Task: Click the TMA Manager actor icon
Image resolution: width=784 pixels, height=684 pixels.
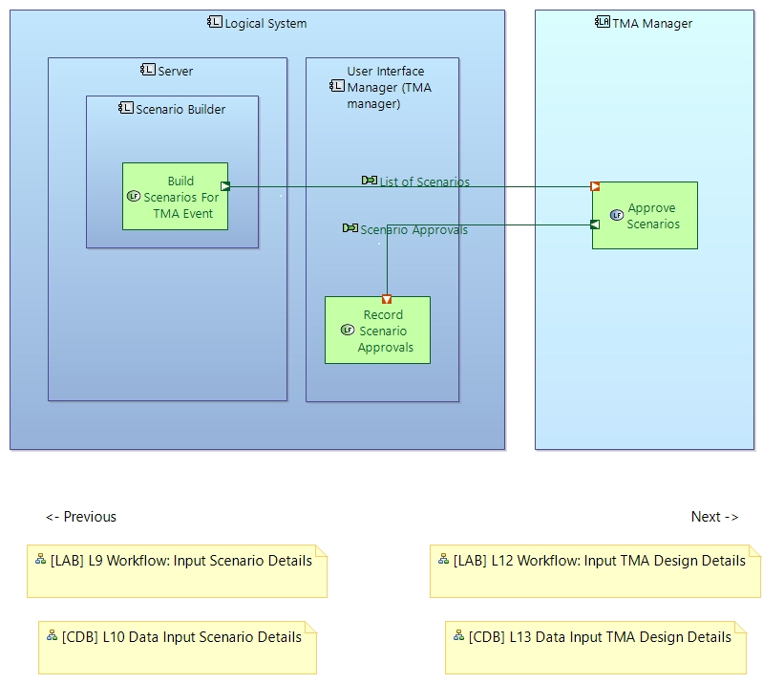Action: click(602, 22)
